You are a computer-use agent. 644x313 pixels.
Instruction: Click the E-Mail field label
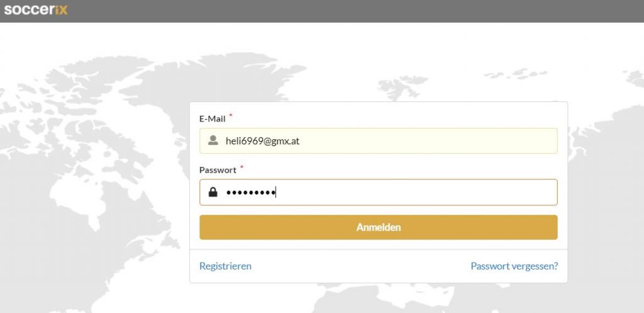click(x=213, y=119)
